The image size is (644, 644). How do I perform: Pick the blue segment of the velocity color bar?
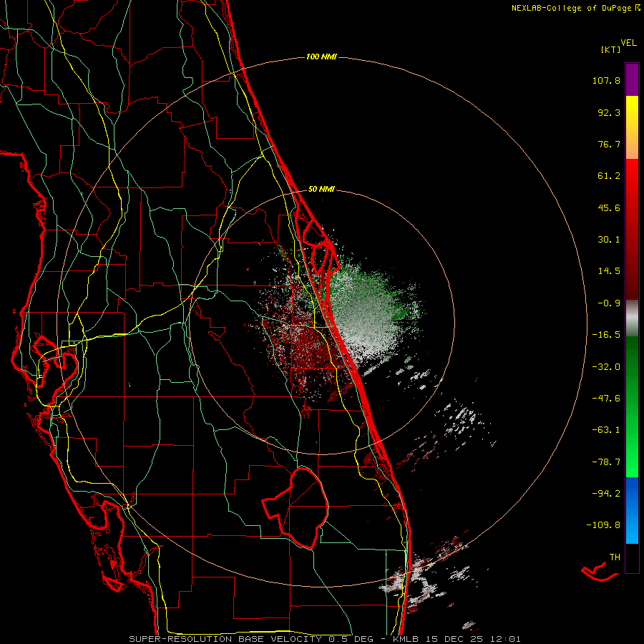[632, 510]
